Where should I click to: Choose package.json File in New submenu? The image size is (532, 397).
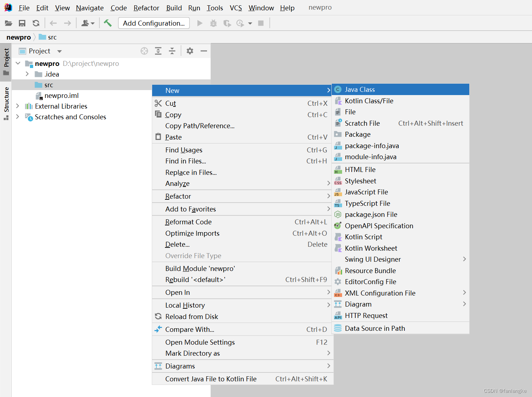point(401,214)
